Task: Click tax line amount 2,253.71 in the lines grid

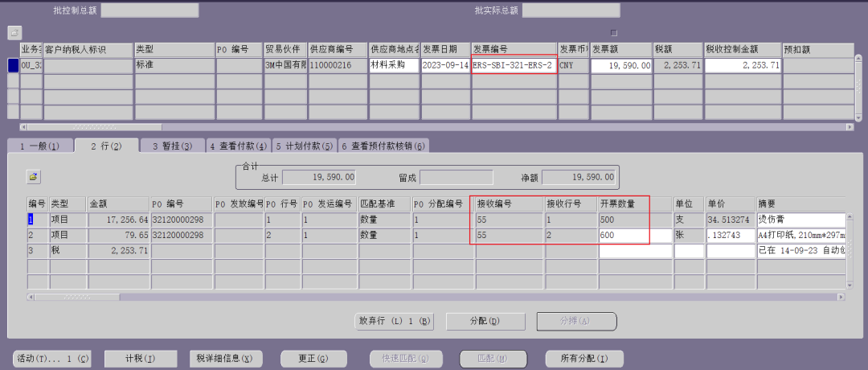Action: [118, 251]
